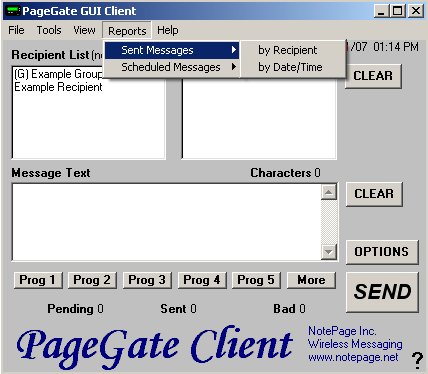Click inside the Message Text field
This screenshot has width=428, height=374.
tap(167, 222)
